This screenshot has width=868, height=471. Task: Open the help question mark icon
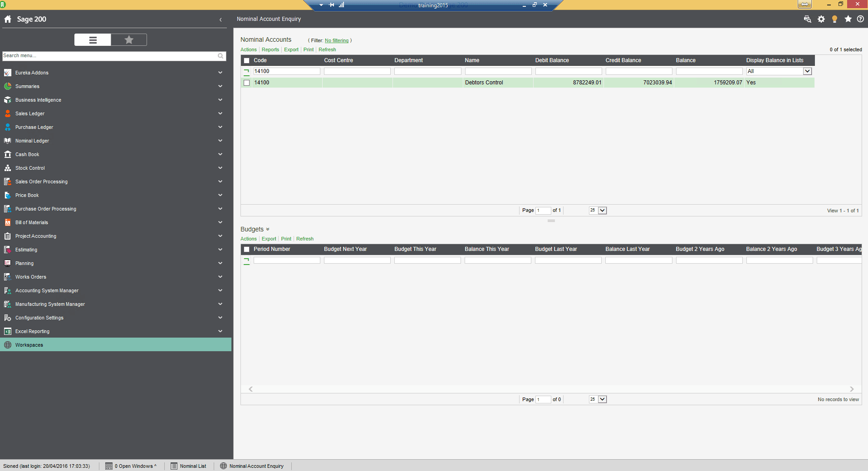[x=860, y=19]
